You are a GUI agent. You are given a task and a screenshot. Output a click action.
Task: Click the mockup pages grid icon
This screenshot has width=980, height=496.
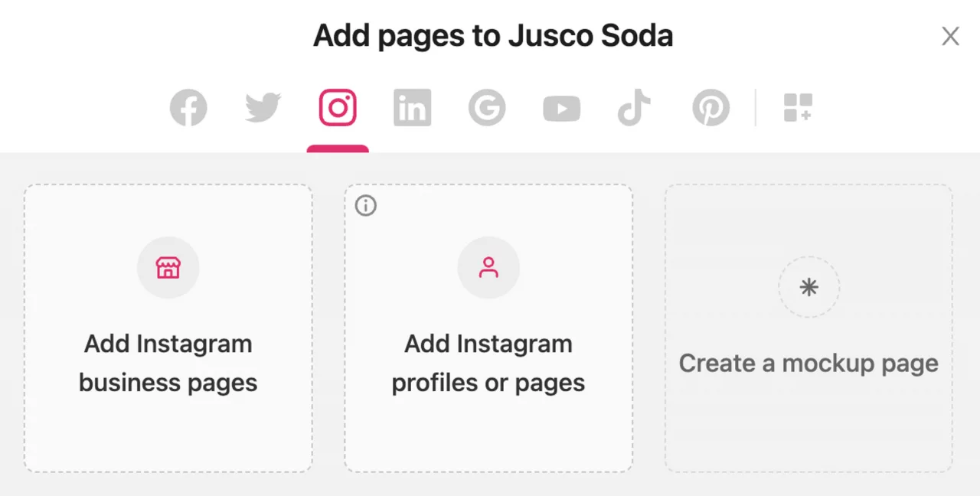pyautogui.click(x=798, y=107)
